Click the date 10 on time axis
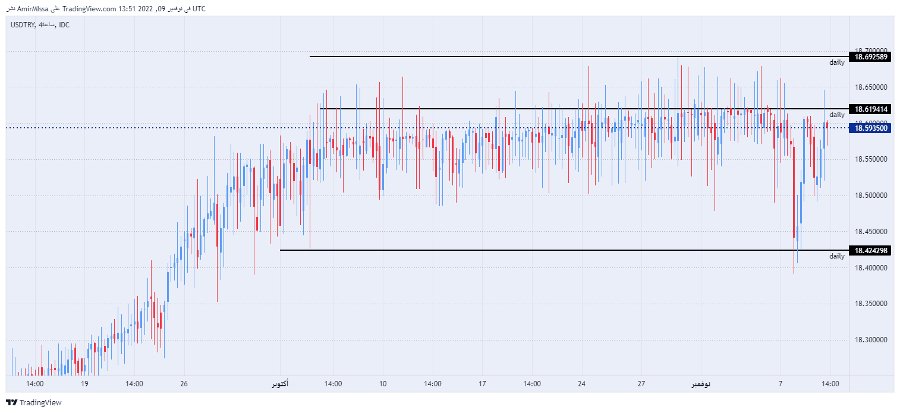The width and height of the screenshot is (900, 413). pyautogui.click(x=383, y=384)
